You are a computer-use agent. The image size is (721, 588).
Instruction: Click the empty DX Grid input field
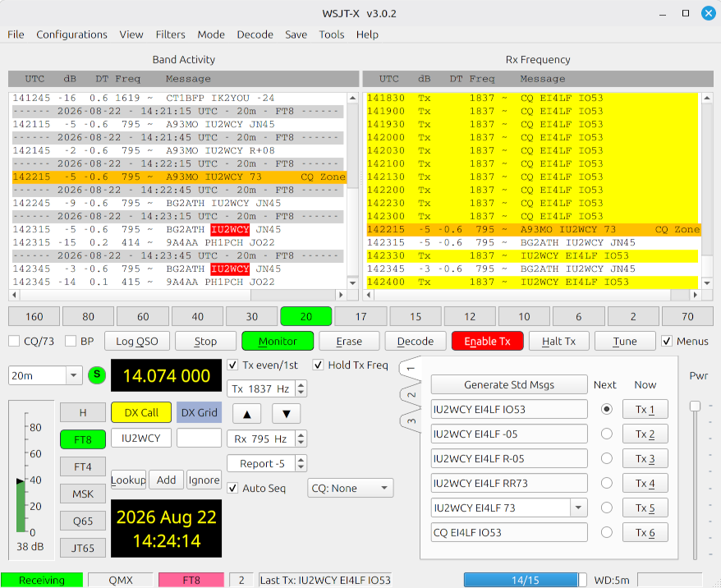[x=199, y=439]
